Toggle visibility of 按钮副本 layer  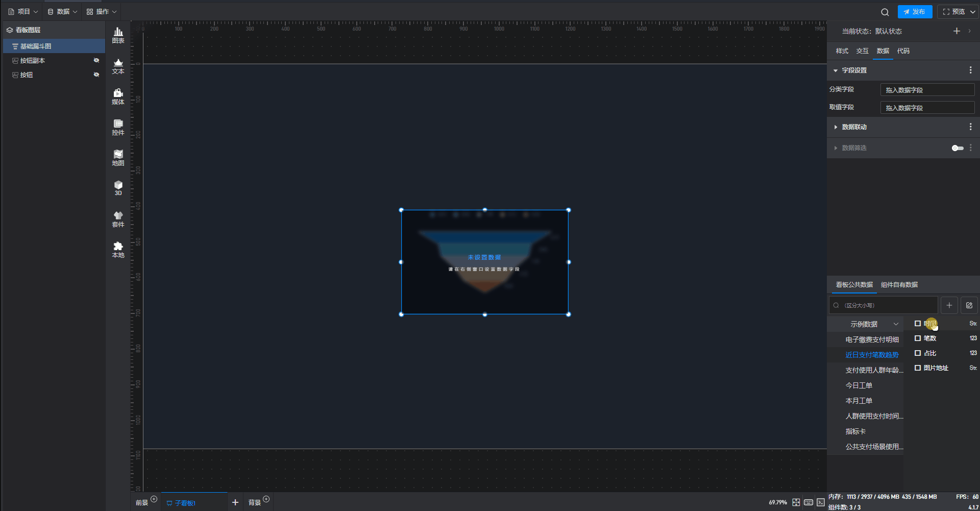coord(96,60)
